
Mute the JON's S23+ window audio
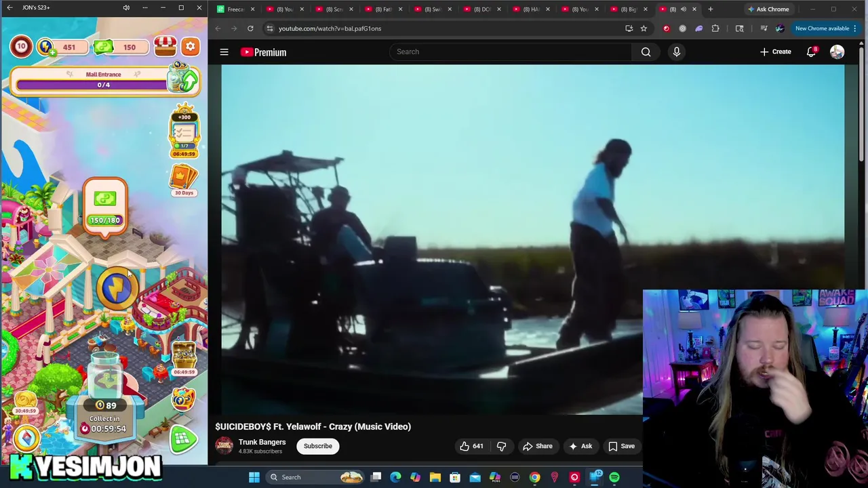pos(126,7)
